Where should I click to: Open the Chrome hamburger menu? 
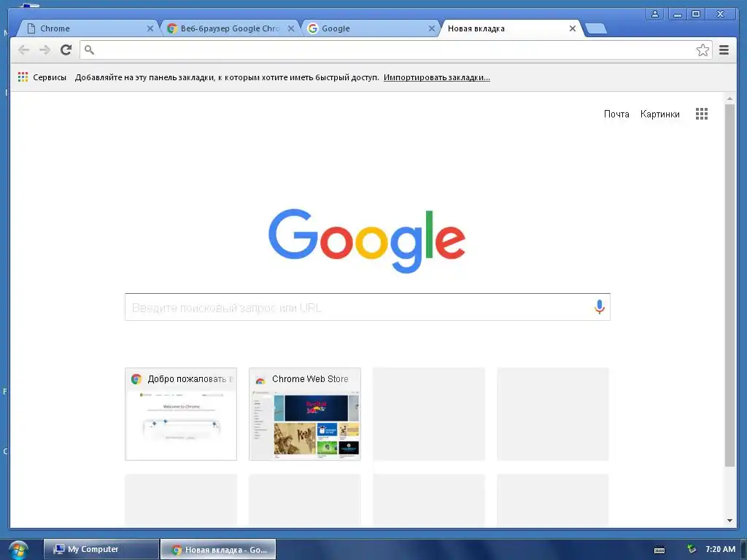724,50
